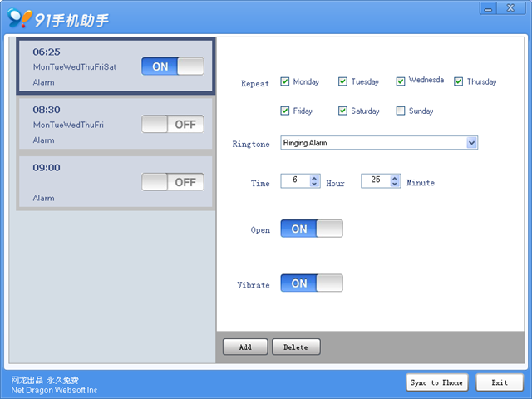Viewport: 532px width, 399px height.
Task: Click the 91 Assistant logo icon
Action: (x=20, y=18)
